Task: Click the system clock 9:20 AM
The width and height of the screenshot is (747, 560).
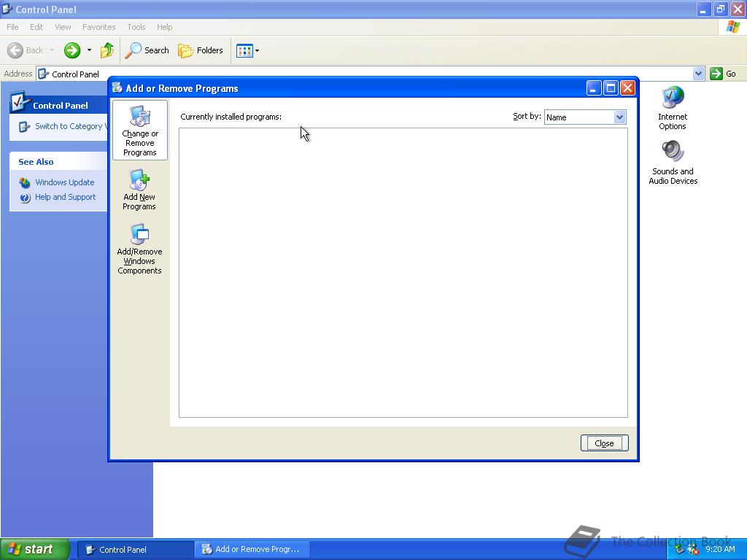Action: (720, 549)
